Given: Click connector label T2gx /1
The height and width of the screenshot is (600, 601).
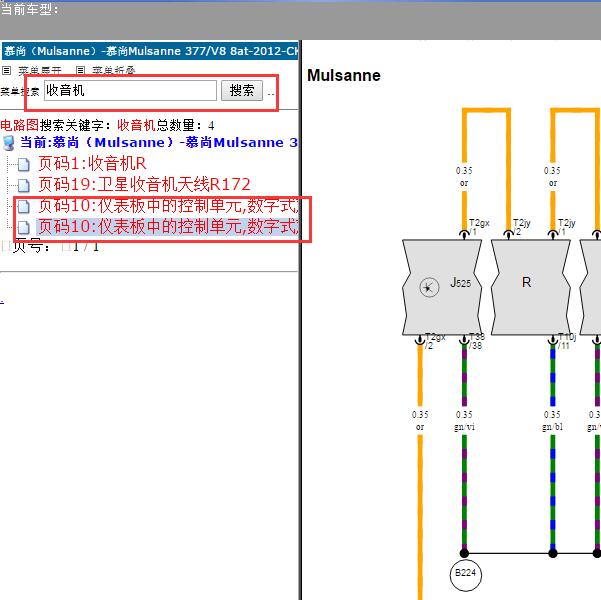Looking at the screenshot, I should [x=479, y=227].
